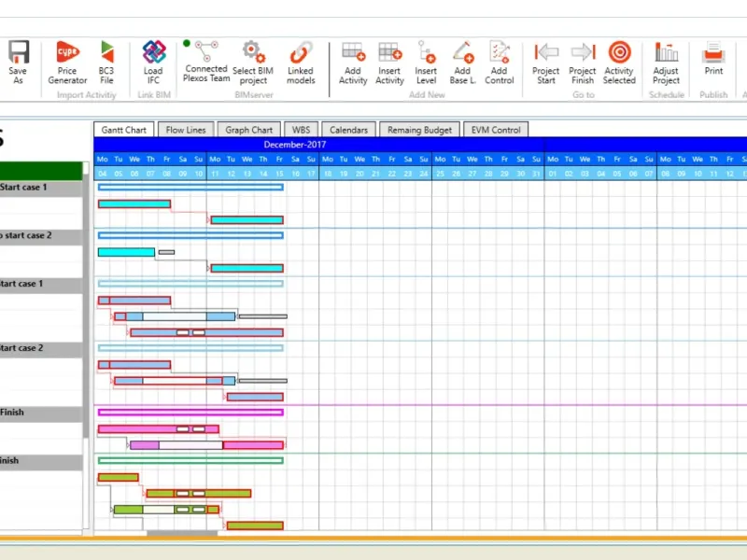Click day 25 in timeline header
The width and height of the screenshot is (747, 560).
tap(440, 174)
